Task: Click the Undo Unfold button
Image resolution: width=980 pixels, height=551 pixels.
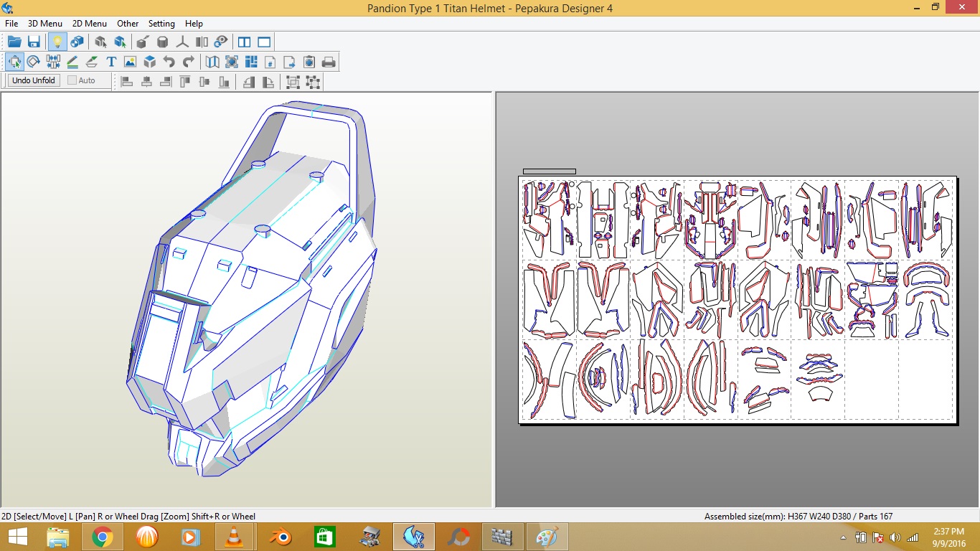Action: [34, 80]
